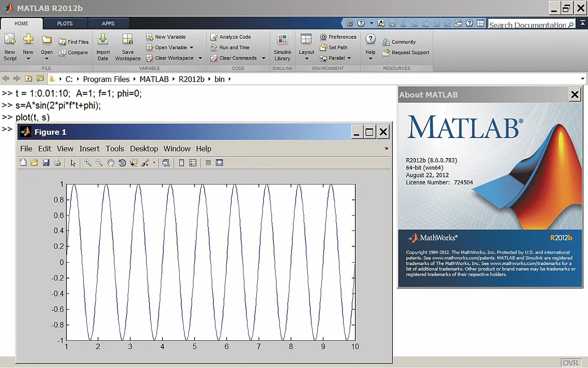Click the New (plus) icon in FILE section

point(28,40)
